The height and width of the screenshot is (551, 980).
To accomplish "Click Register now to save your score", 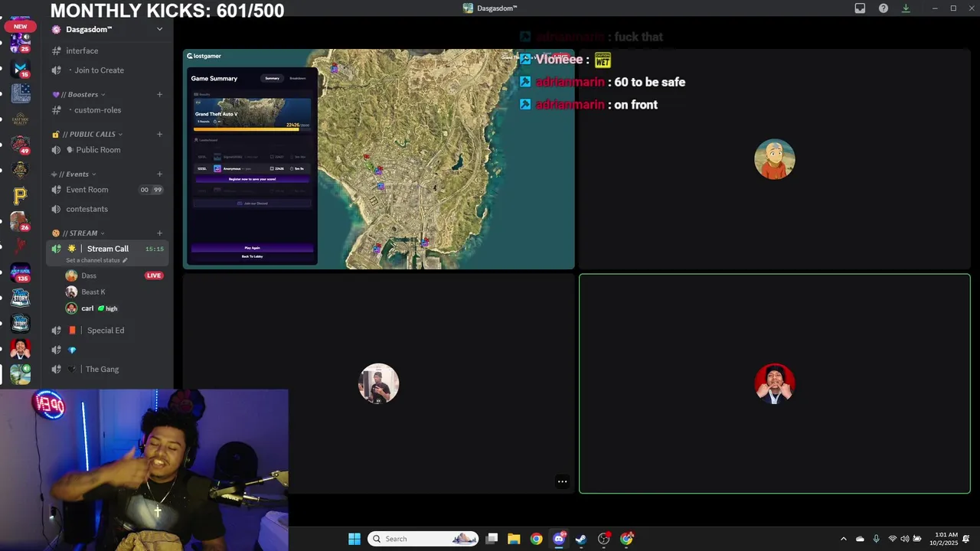I will click(x=252, y=179).
